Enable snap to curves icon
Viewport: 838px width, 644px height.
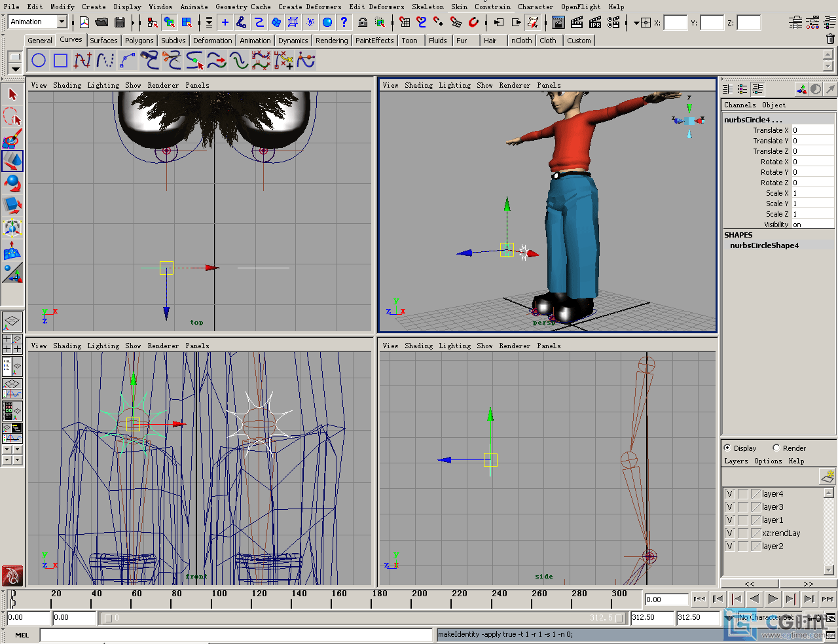[x=422, y=22]
